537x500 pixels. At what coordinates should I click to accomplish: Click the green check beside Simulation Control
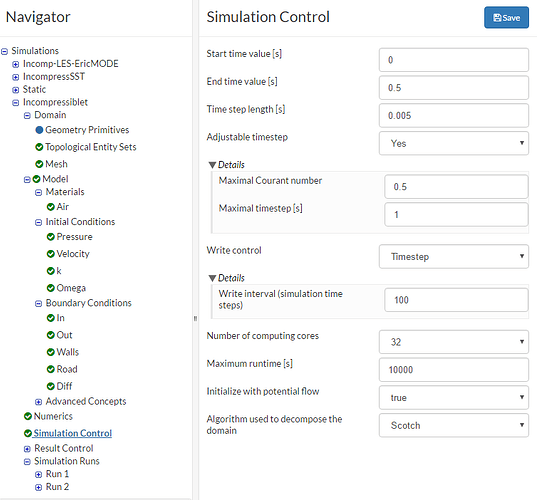[28, 434]
